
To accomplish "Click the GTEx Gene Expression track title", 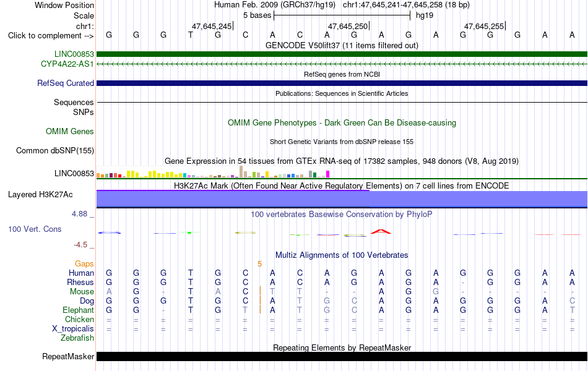I will [342, 161].
